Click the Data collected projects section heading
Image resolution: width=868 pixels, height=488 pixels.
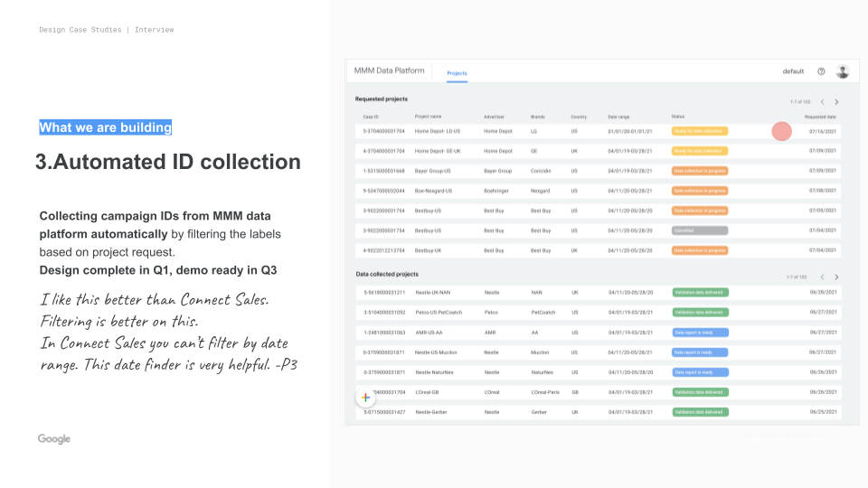tap(387, 275)
